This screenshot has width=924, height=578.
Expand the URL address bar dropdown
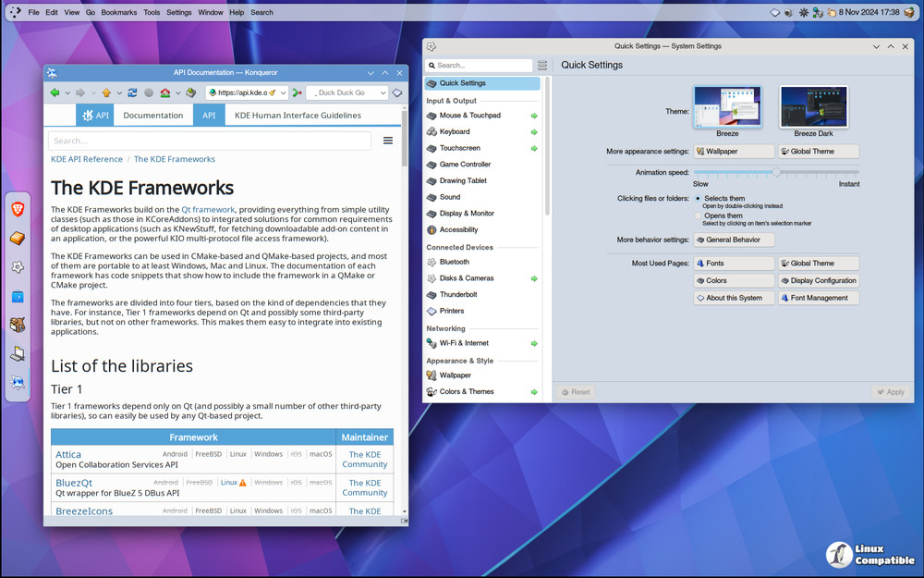[285, 92]
